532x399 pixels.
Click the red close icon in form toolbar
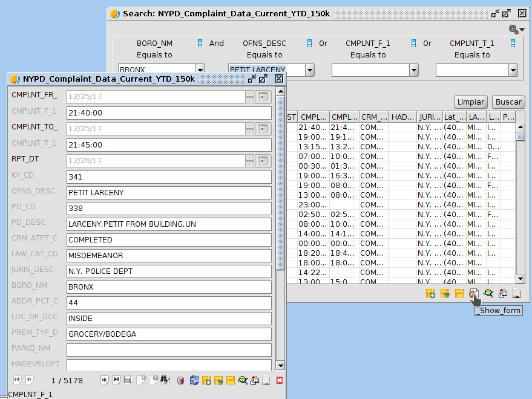(279, 380)
